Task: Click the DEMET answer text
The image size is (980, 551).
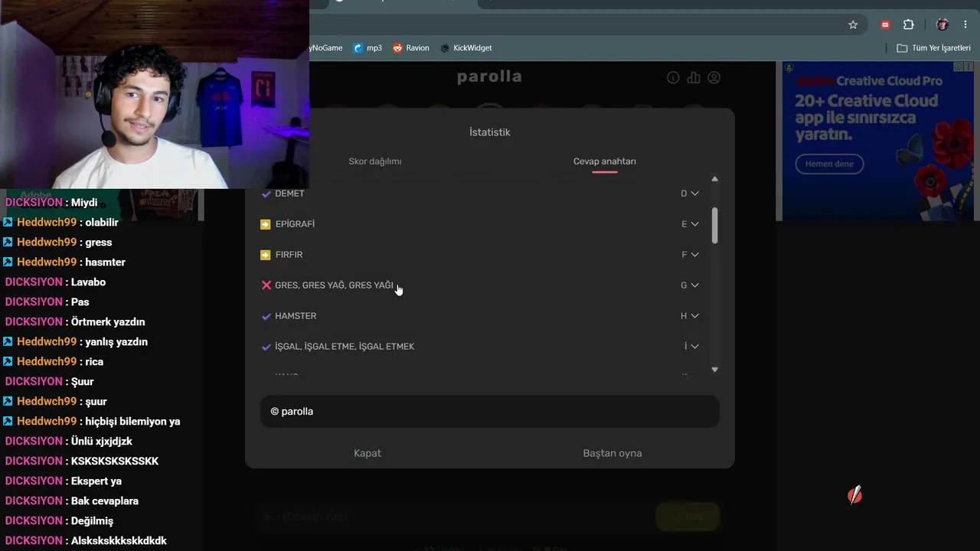Action: pos(289,194)
